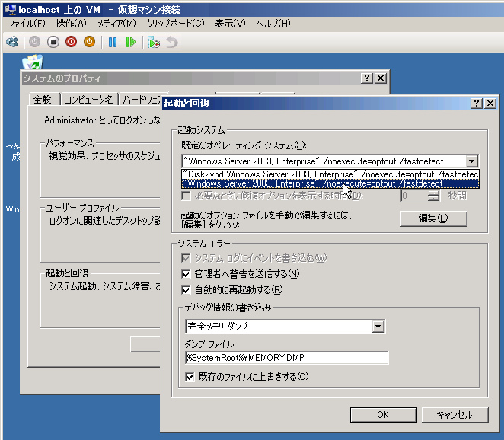Select highlighted Windows Server 2003, Enterprise list entry
The image size is (504, 440).
tap(330, 183)
